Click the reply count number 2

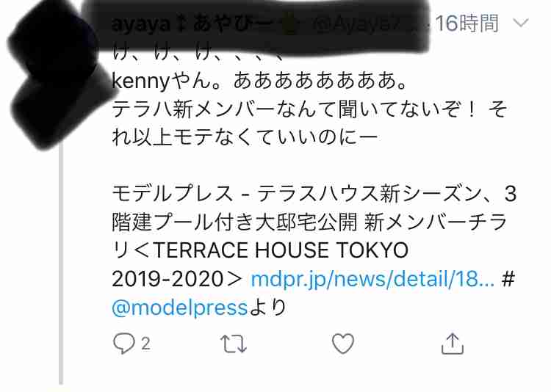(146, 343)
